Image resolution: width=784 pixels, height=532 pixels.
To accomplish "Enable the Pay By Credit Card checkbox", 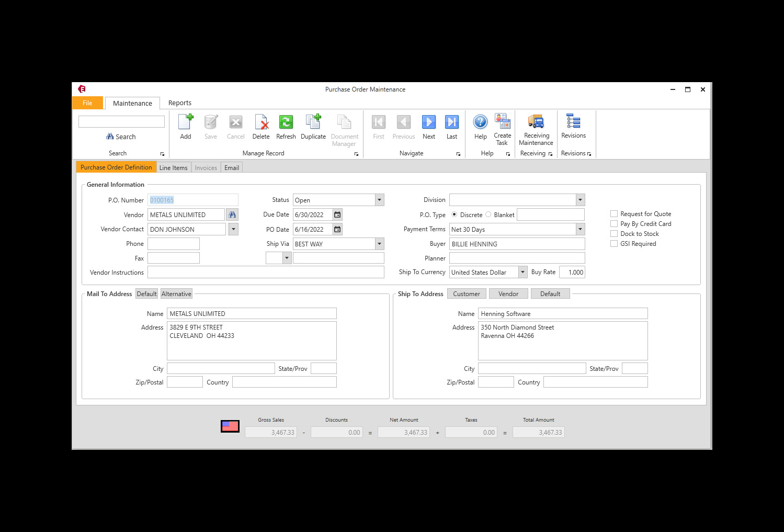I will pos(613,223).
